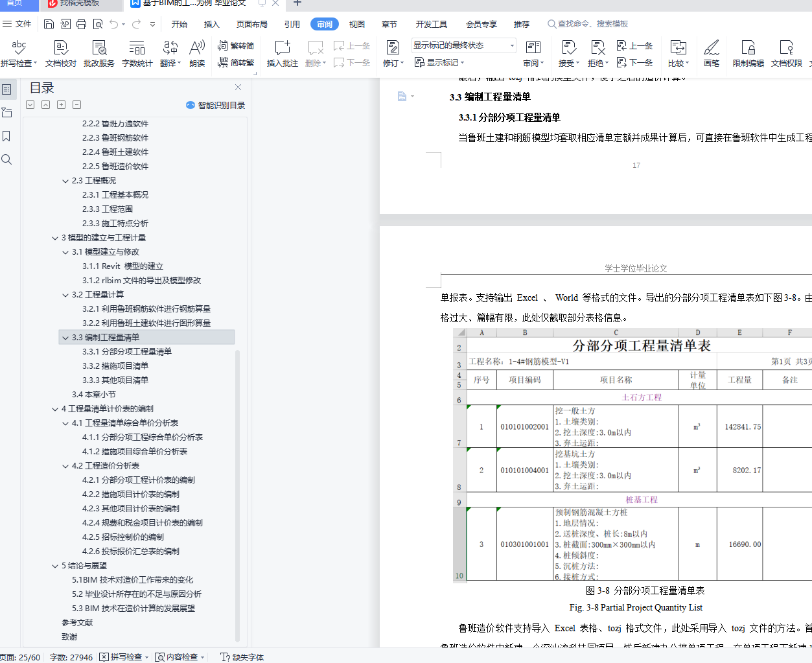
Task: Click 缺失字体 in the status bar
Action: pyautogui.click(x=242, y=657)
